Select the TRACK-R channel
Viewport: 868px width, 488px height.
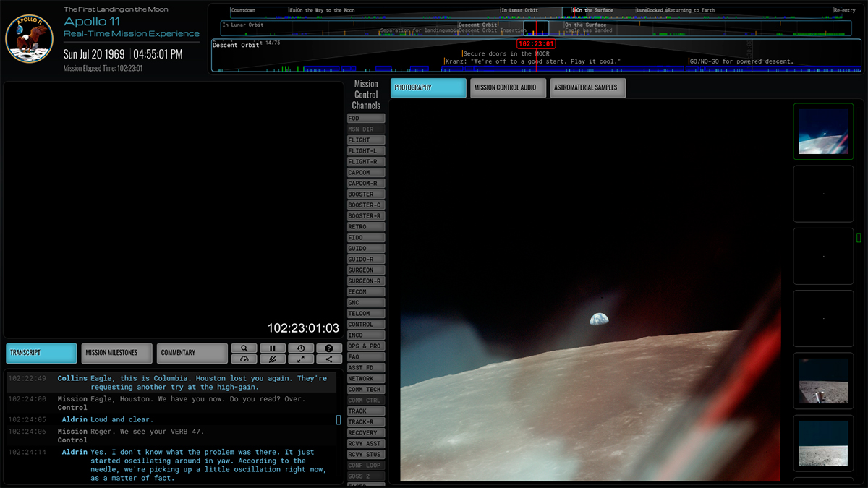[x=366, y=422]
